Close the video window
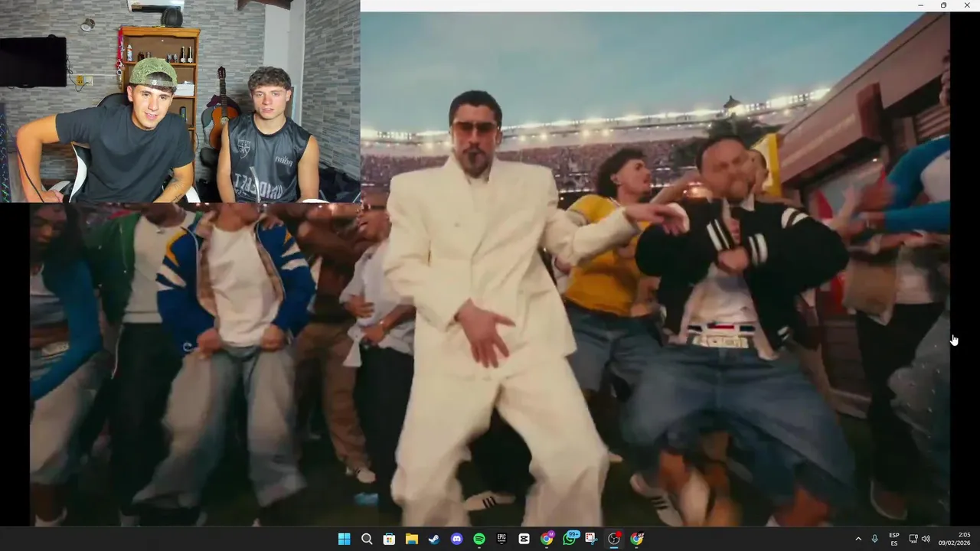 click(x=966, y=5)
